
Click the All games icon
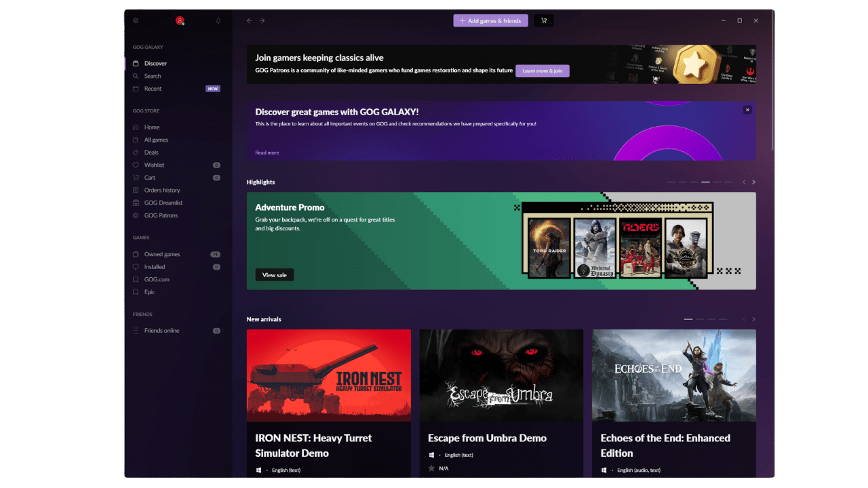[136, 140]
